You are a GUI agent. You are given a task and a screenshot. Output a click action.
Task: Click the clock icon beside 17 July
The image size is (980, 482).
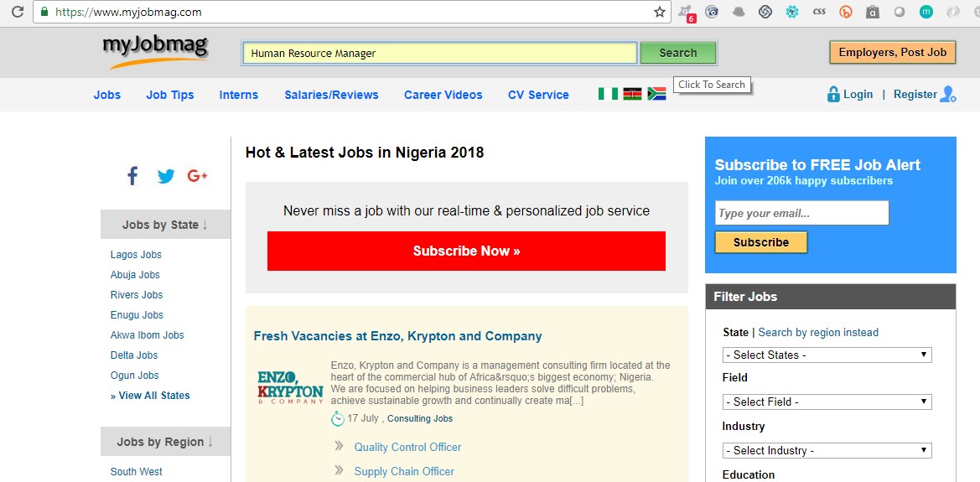point(338,418)
